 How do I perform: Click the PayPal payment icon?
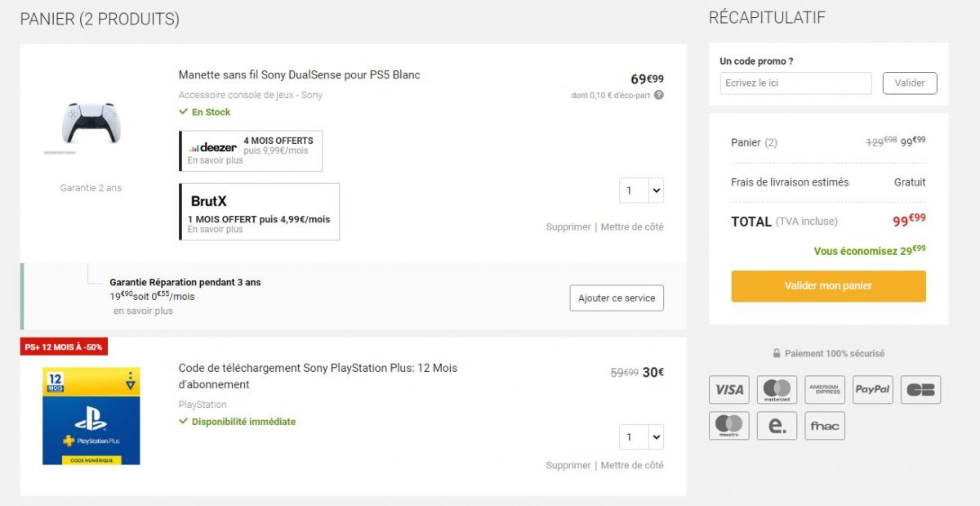coord(873,390)
